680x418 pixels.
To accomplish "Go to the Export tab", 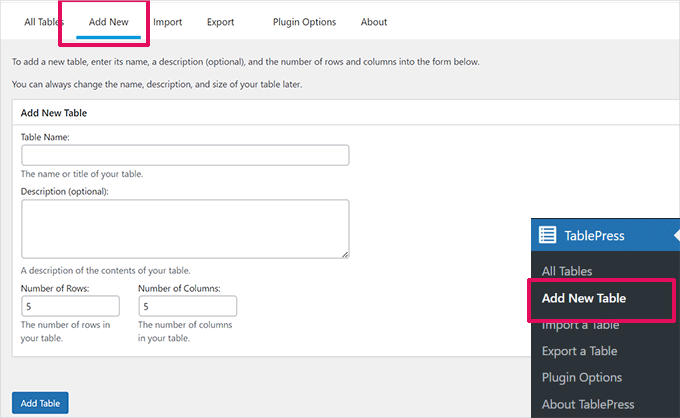I will click(222, 22).
